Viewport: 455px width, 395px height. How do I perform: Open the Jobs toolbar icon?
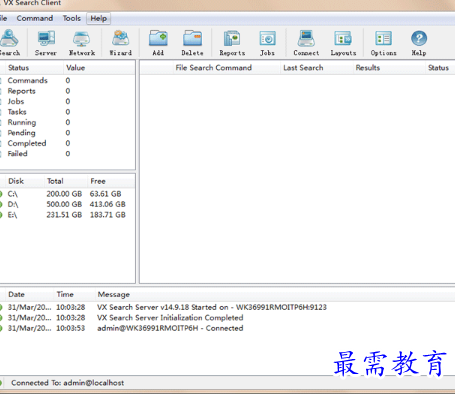click(x=267, y=43)
